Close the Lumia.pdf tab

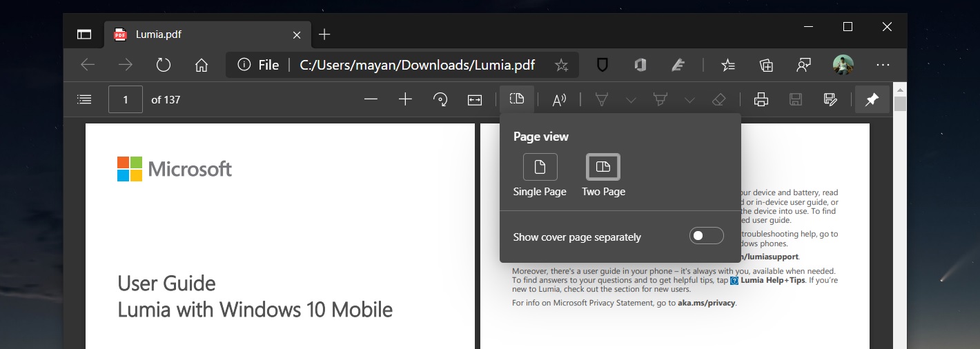(x=297, y=34)
